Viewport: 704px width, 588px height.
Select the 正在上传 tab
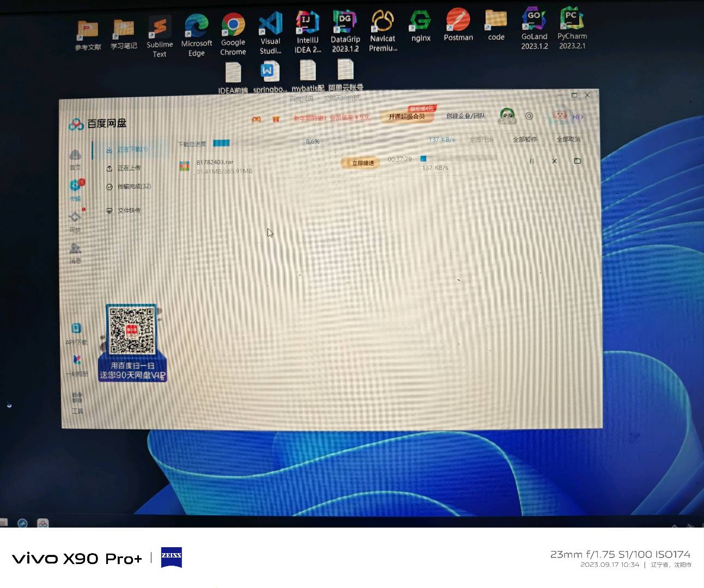(x=129, y=168)
